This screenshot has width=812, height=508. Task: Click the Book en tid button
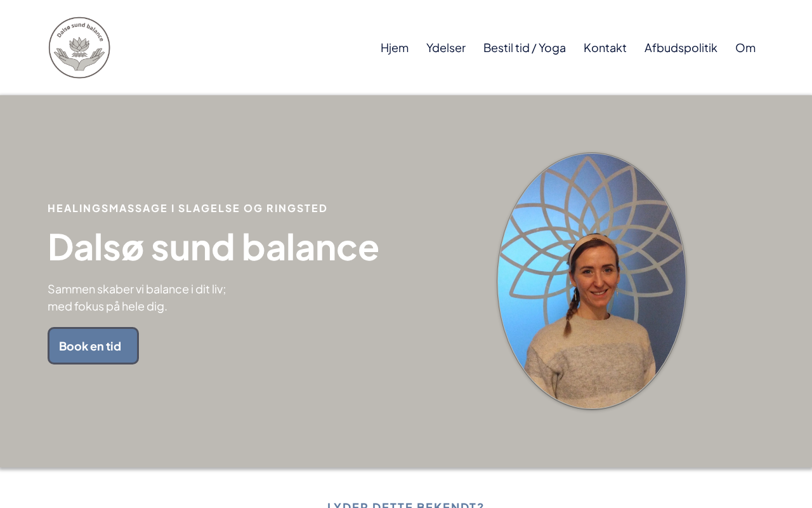(x=93, y=346)
